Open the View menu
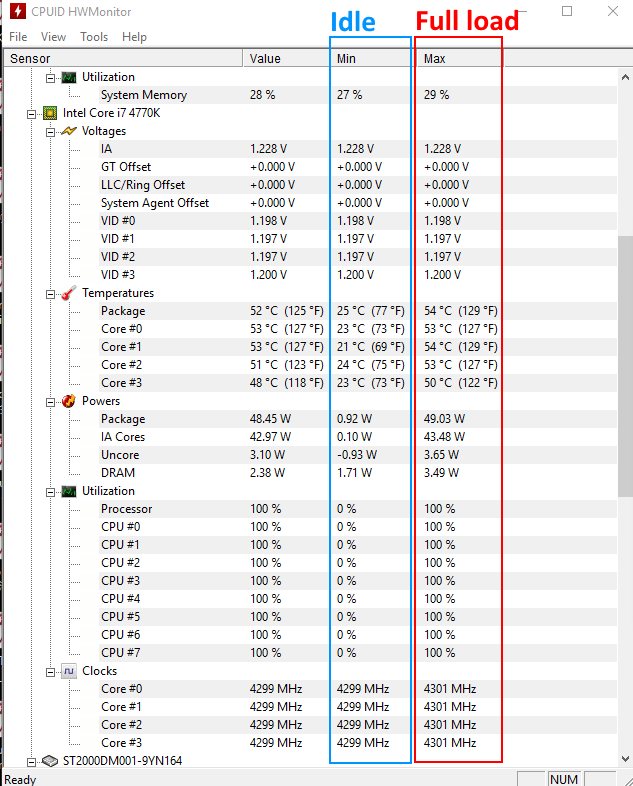The width and height of the screenshot is (633, 786). point(53,37)
